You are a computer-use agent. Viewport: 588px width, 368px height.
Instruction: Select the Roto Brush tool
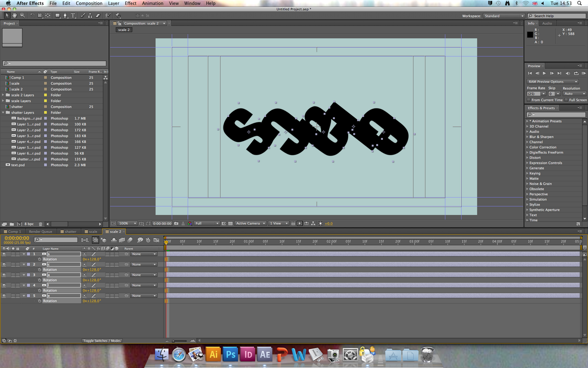(108, 15)
